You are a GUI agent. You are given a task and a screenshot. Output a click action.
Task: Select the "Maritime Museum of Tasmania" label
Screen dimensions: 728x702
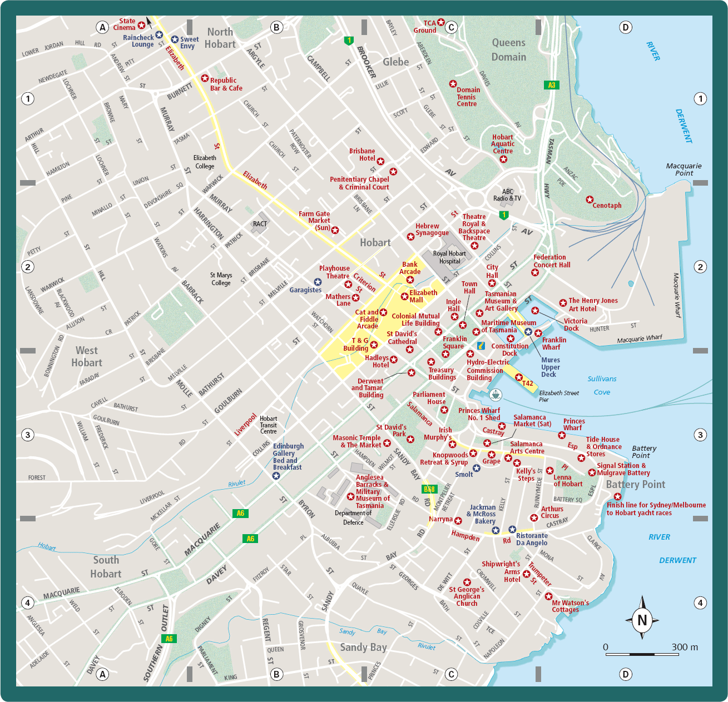[x=508, y=326]
